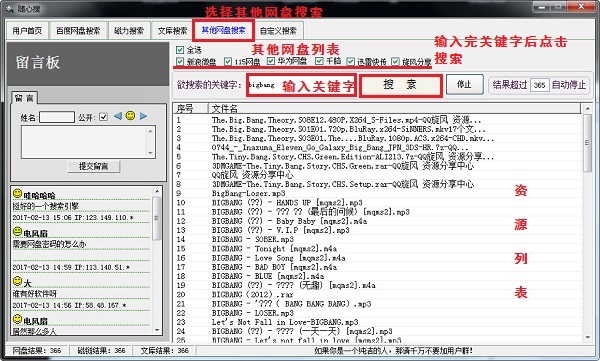
Task: Click the 搜索 search button
Action: [401, 85]
